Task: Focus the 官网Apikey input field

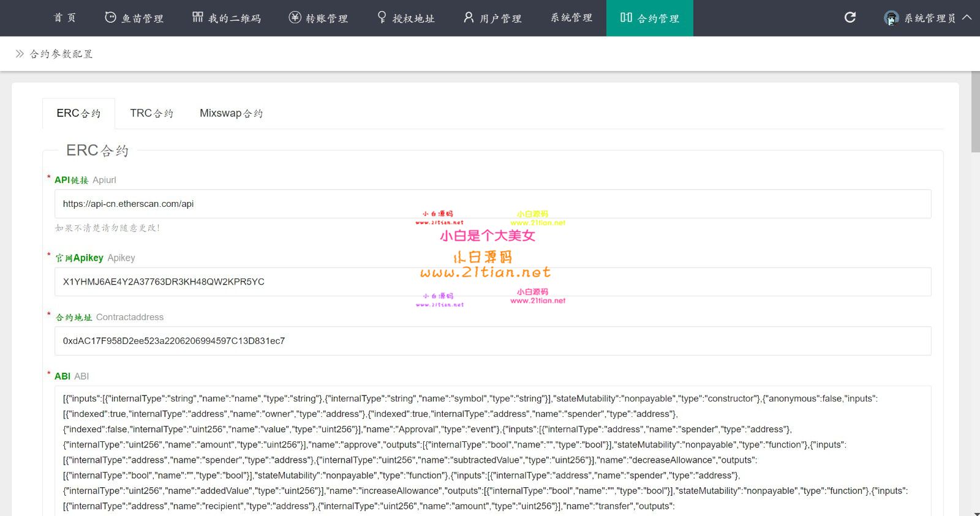Action: point(492,282)
